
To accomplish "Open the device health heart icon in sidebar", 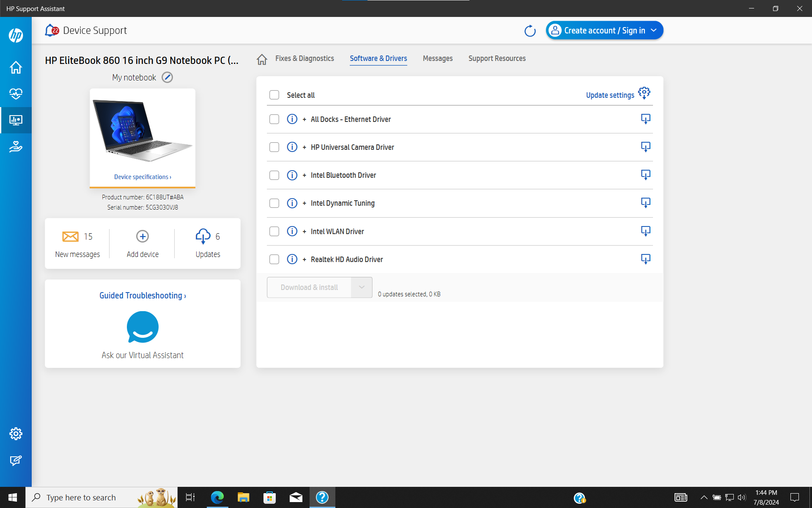I will click(x=16, y=94).
